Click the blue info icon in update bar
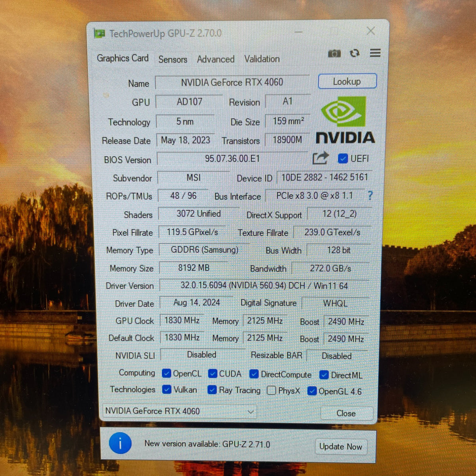Viewport: 476px width, 476px height. [120, 443]
